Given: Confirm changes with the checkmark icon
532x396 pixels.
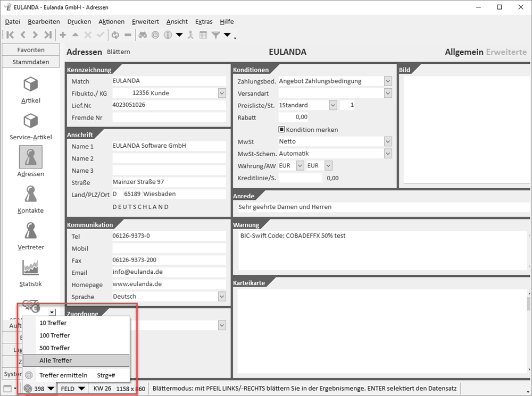Looking at the screenshot, I should tap(100, 35).
